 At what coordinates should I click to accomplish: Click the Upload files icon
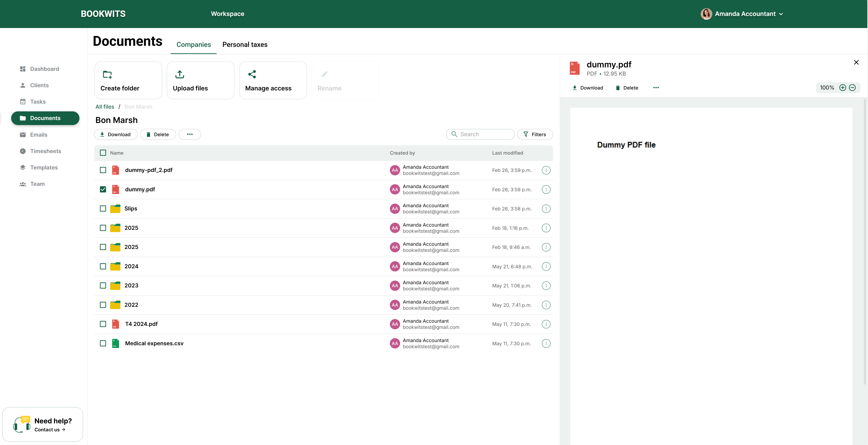(180, 74)
